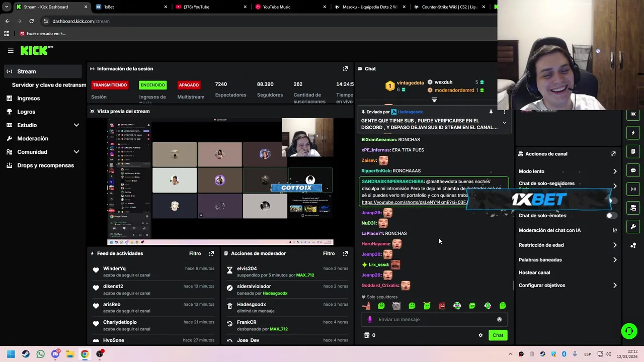Image resolution: width=644 pixels, height=362 pixels.
Task: Open the pinned message three-dot menu
Action: (x=504, y=112)
